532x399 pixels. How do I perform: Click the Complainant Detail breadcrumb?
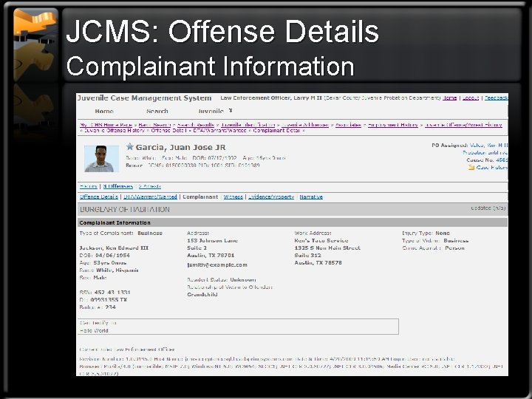276,130
